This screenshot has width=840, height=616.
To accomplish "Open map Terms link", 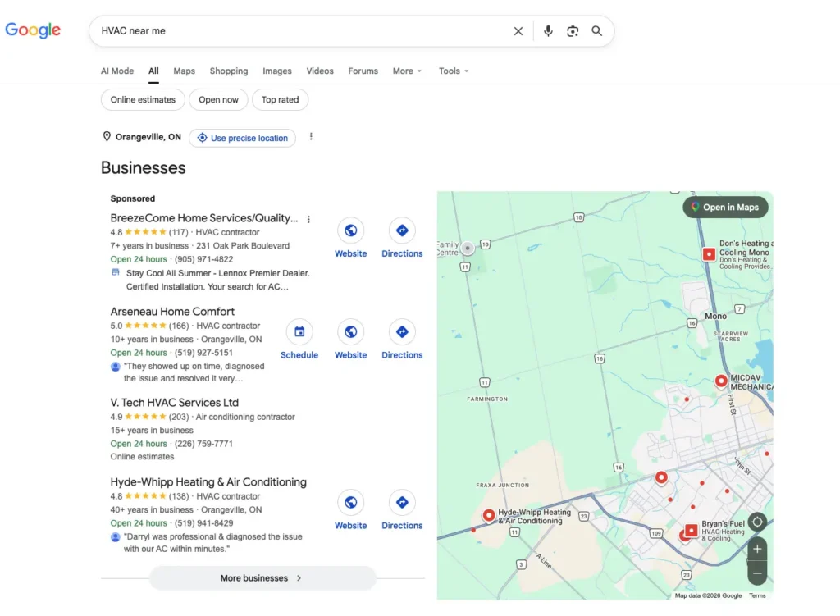I will [757, 595].
